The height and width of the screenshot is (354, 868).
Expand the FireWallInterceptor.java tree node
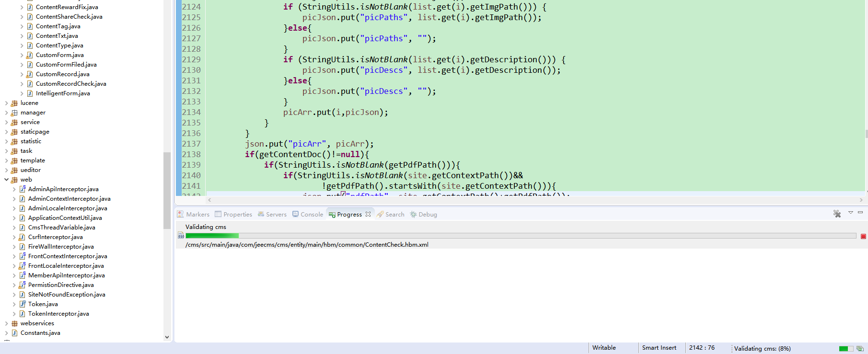tap(14, 247)
